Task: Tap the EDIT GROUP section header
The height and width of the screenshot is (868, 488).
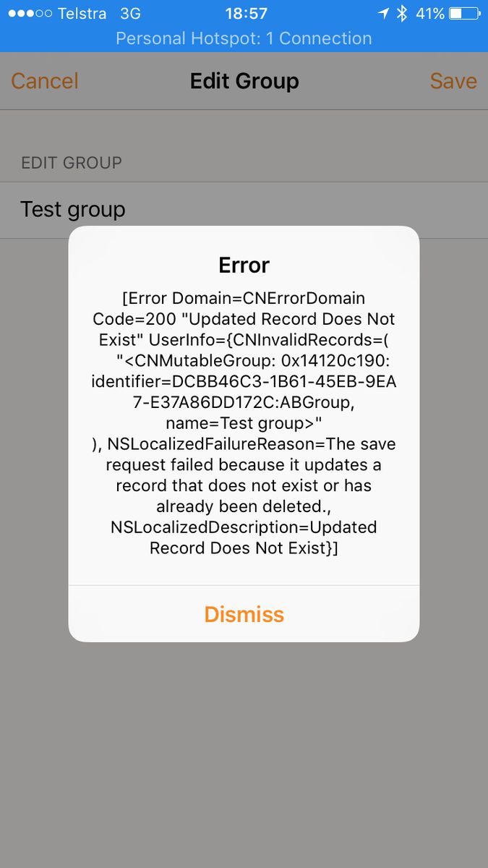Action: 72,163
